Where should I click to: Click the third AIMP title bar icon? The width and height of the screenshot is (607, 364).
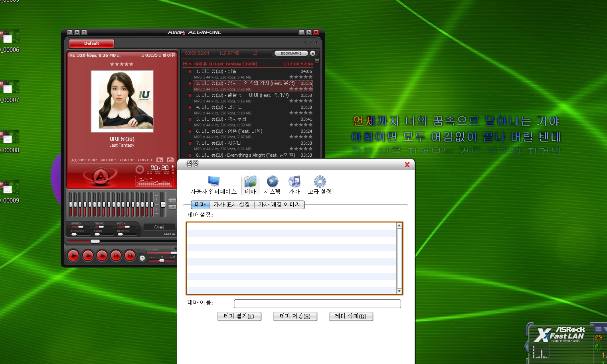coord(84,32)
